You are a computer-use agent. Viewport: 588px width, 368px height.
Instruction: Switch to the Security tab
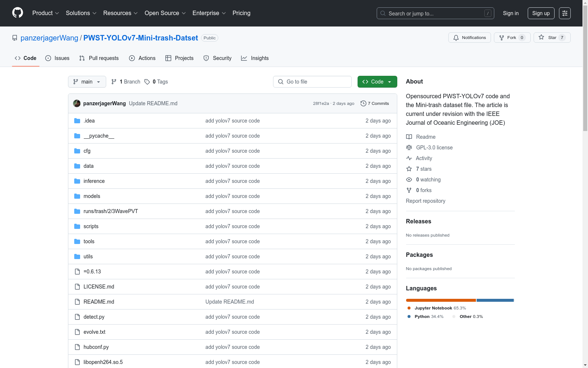tap(218, 58)
